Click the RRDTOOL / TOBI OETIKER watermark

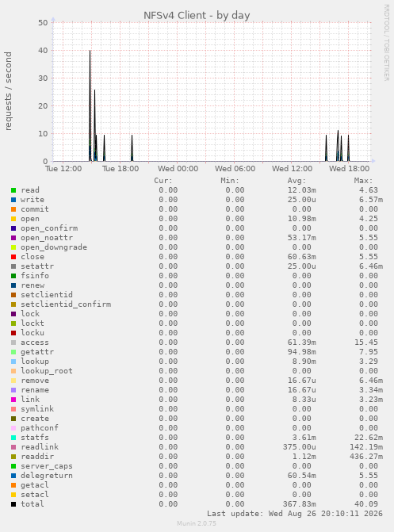[x=386, y=42]
